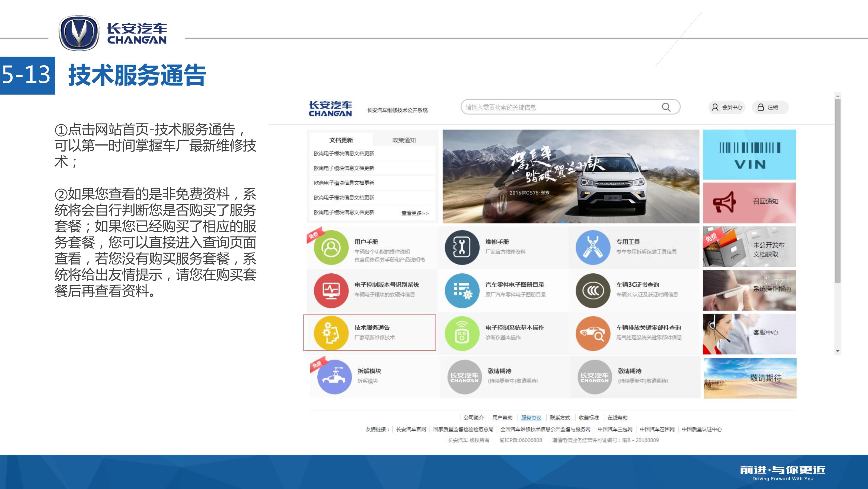Click the blue 专用工具 pliers icon
This screenshot has width=868, height=489.
[593, 248]
